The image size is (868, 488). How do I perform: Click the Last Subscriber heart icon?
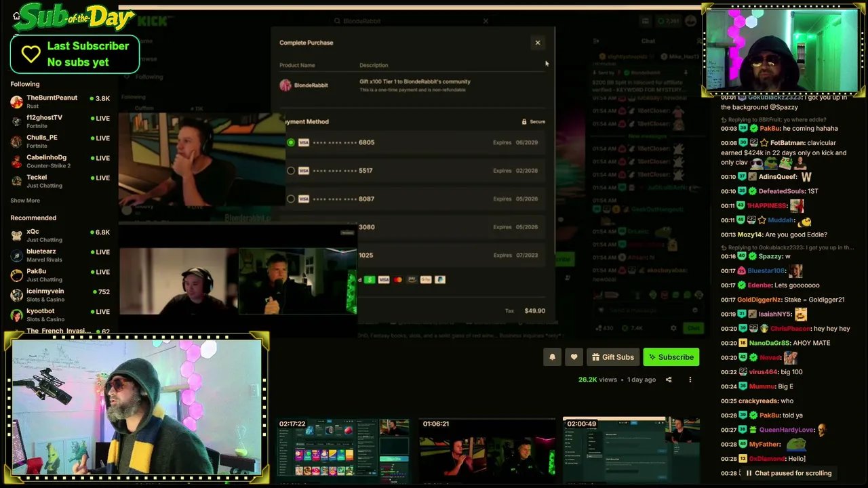31,54
